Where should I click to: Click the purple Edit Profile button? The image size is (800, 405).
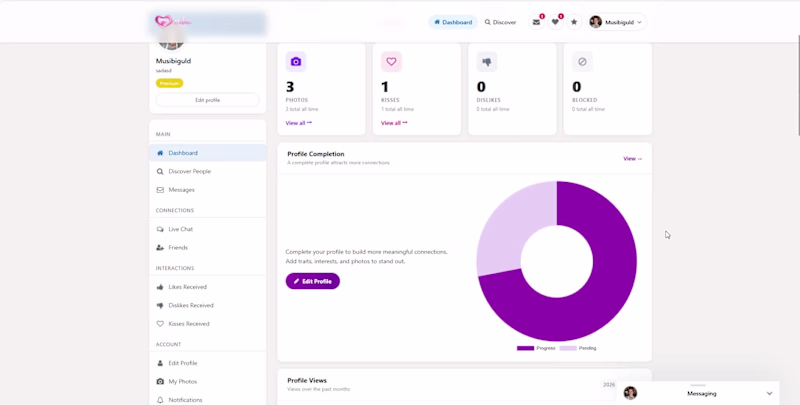click(313, 281)
